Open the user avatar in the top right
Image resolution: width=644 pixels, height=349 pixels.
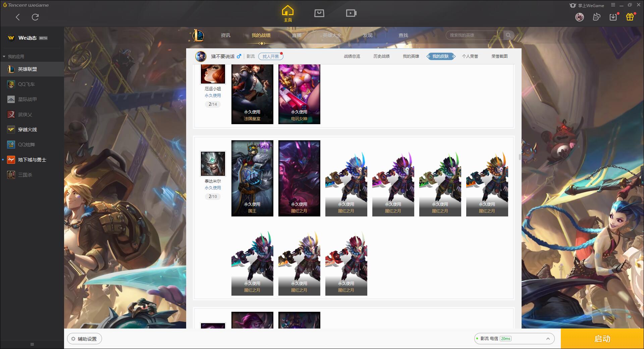click(x=579, y=17)
